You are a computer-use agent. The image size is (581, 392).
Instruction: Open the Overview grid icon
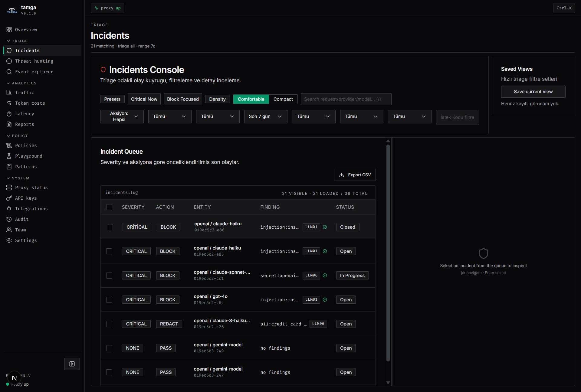click(x=9, y=30)
